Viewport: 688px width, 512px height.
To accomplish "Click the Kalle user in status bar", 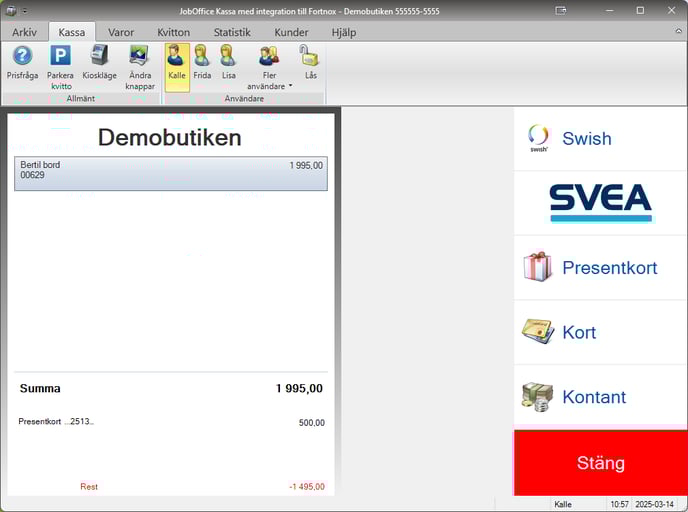I will pyautogui.click(x=563, y=504).
